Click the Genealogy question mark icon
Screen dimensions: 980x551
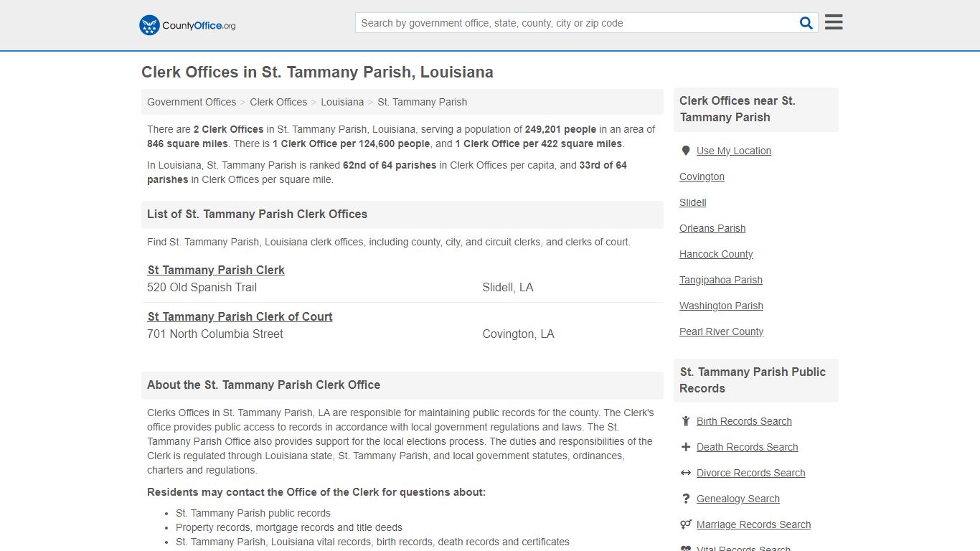pos(686,499)
